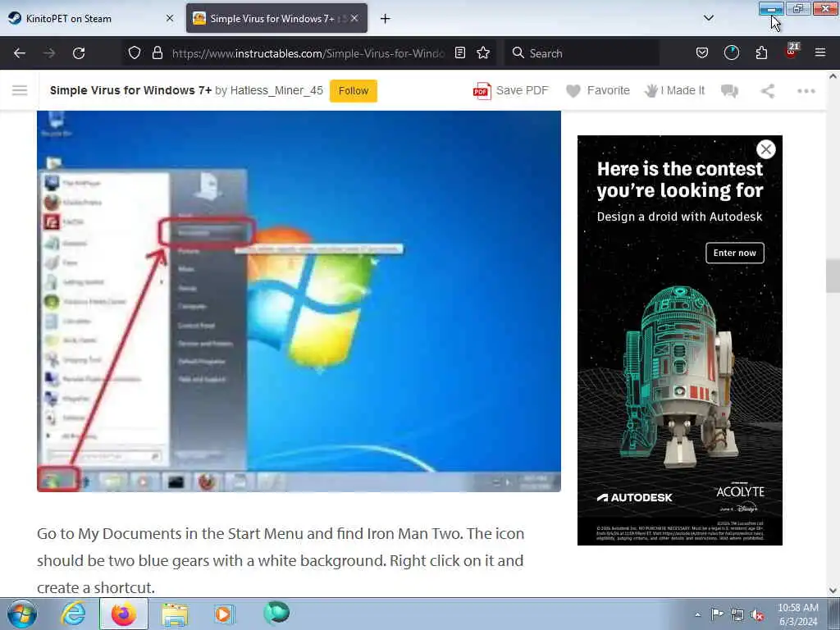840x630 pixels.
Task: Click the Firefox taskbar icon
Action: [x=124, y=614]
